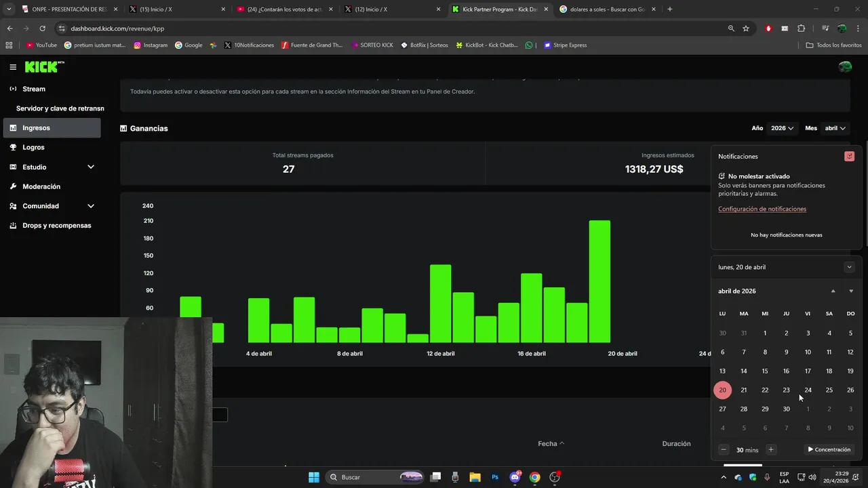Reload the page
868x488 pixels.
pyautogui.click(x=42, y=28)
